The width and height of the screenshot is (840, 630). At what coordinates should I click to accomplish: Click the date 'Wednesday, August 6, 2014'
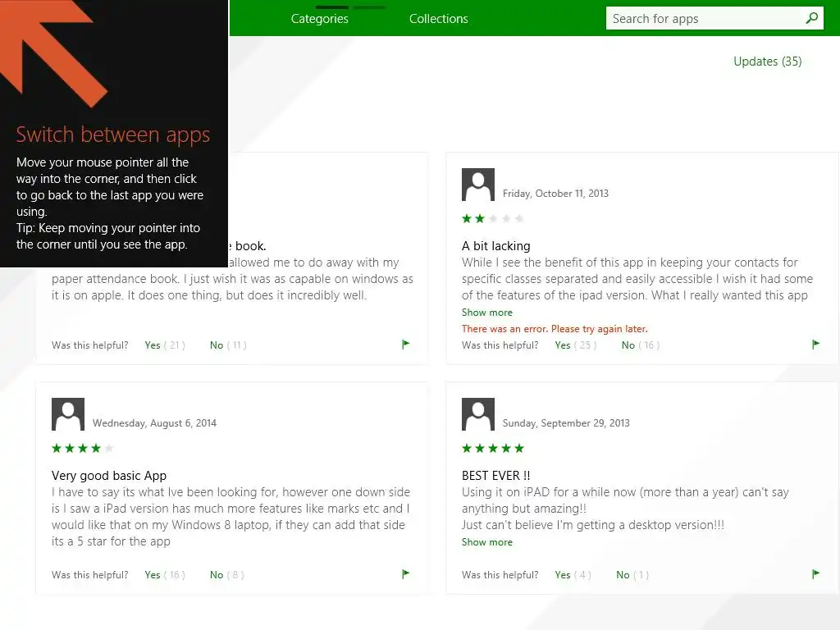click(154, 423)
